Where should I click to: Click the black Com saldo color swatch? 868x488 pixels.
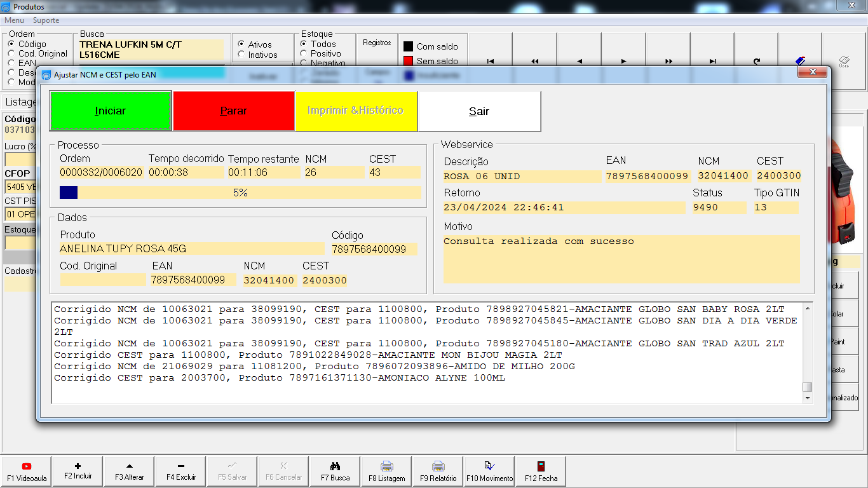409,47
